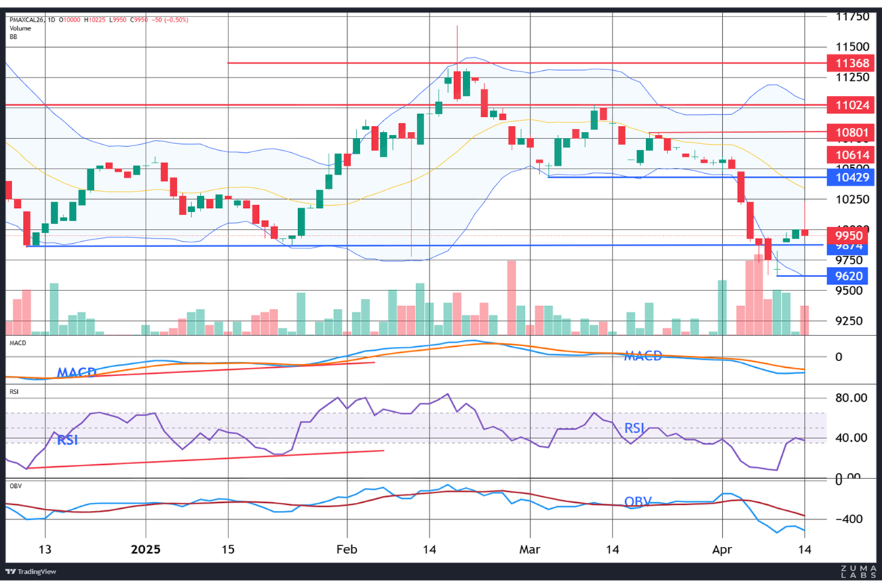
Task: Click the 9750 price axis value
Action: [x=849, y=260]
